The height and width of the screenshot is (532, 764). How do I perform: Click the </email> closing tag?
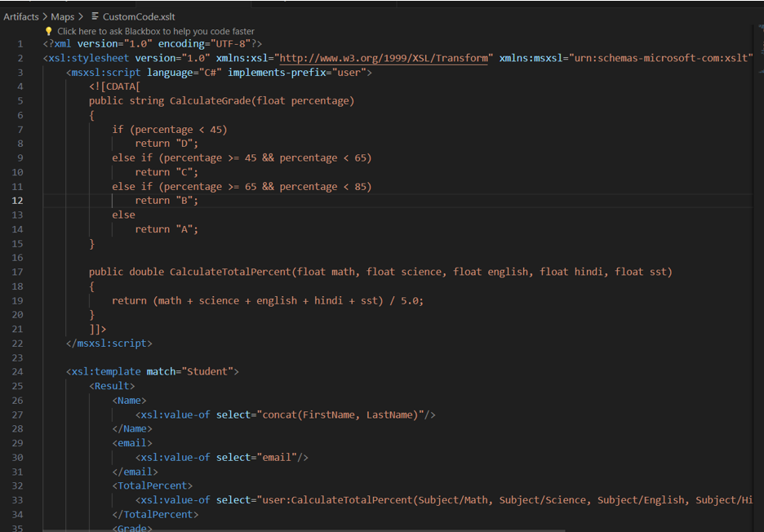tap(135, 472)
